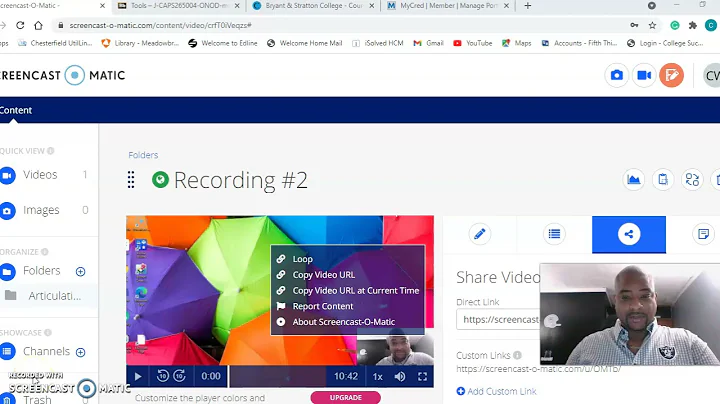Click the copy clipboard icon near title

pyautogui.click(x=663, y=180)
